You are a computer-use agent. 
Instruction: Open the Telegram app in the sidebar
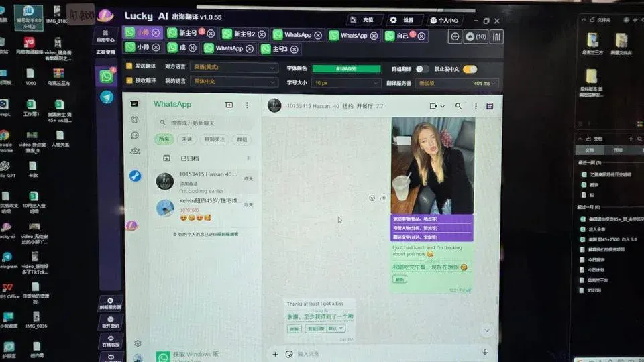[107, 97]
